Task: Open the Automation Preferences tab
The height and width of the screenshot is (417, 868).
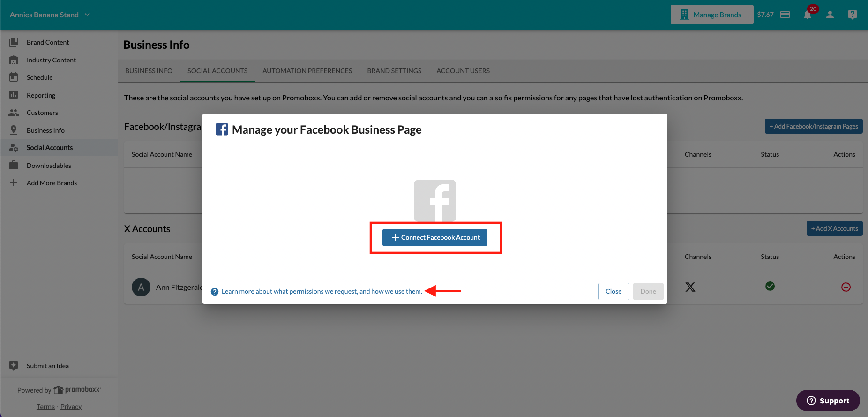Action: (x=307, y=71)
